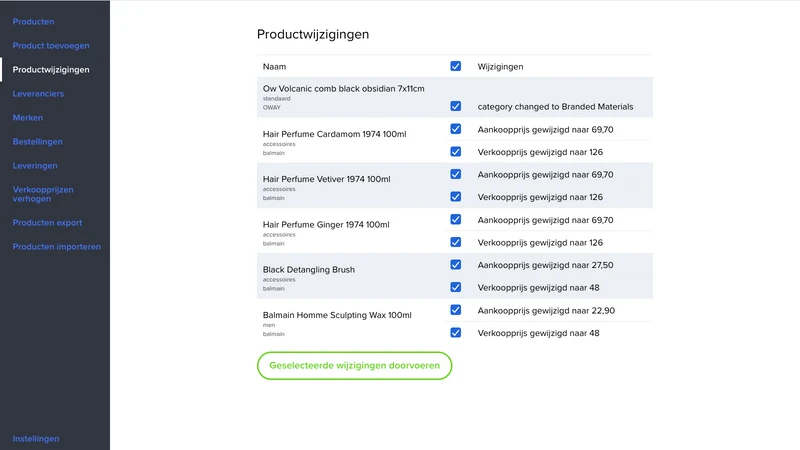Open Product toevoegen in the sidebar
This screenshot has height=450, width=800.
(x=51, y=45)
